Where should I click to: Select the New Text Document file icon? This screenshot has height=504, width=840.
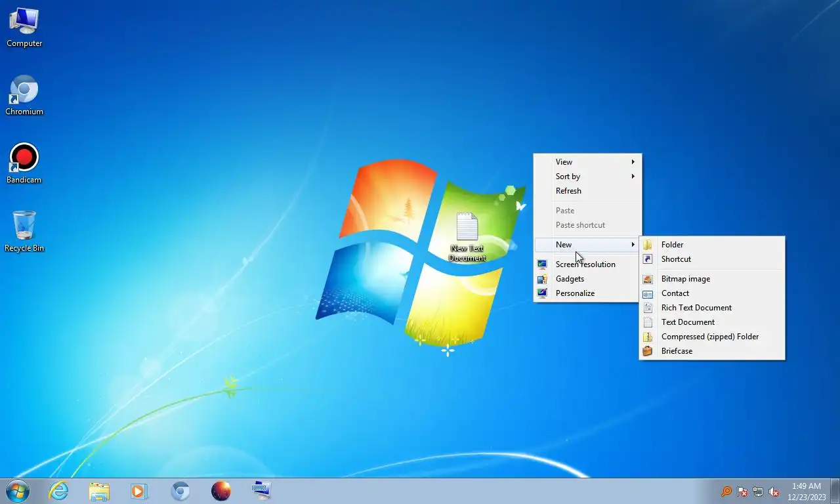(467, 227)
